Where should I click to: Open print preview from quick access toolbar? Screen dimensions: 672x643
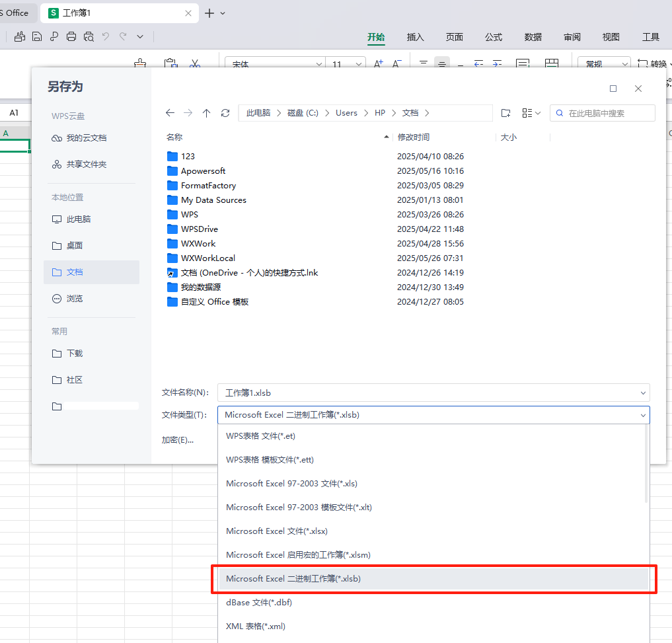pos(89,37)
